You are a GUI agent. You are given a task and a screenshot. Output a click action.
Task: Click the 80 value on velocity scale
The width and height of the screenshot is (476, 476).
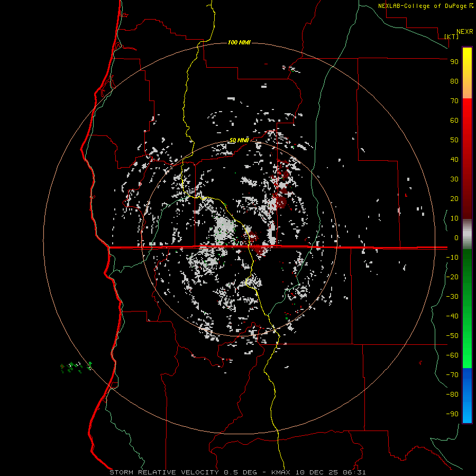click(454, 81)
